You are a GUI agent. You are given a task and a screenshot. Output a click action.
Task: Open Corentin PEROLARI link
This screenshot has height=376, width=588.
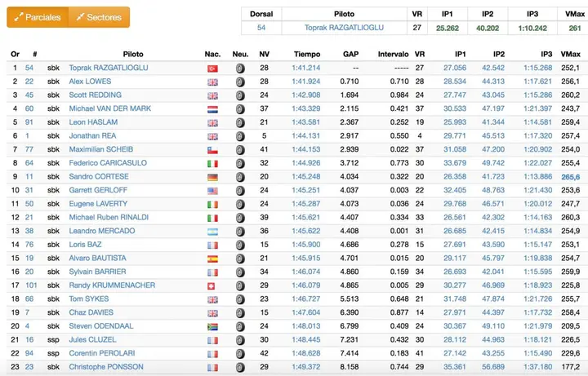coord(102,353)
